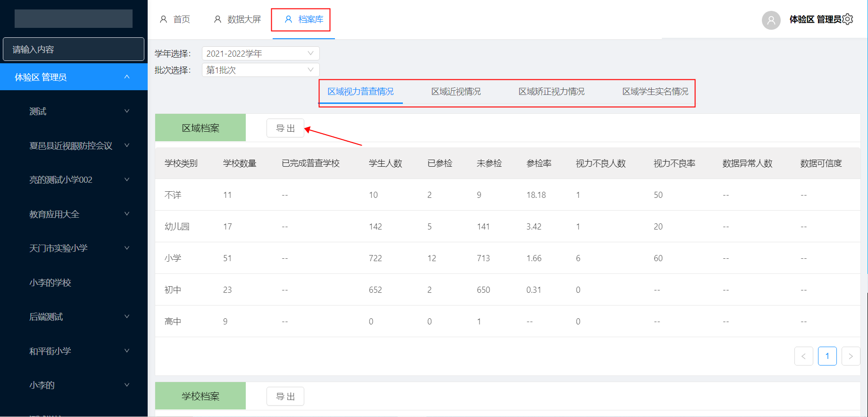The width and height of the screenshot is (868, 417).
Task: Expand the 小李的 sidebar item
Action: pyautogui.click(x=74, y=385)
